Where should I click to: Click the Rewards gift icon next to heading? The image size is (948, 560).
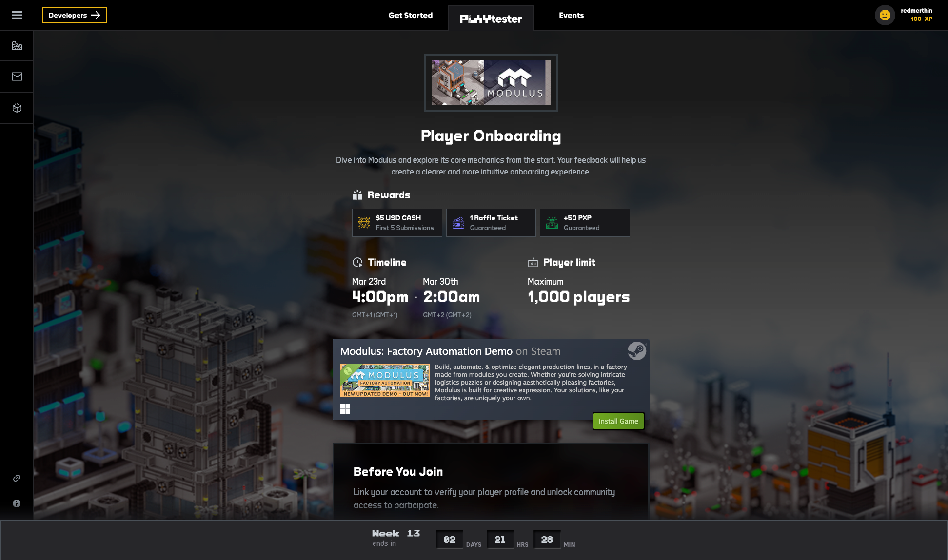pyautogui.click(x=357, y=194)
